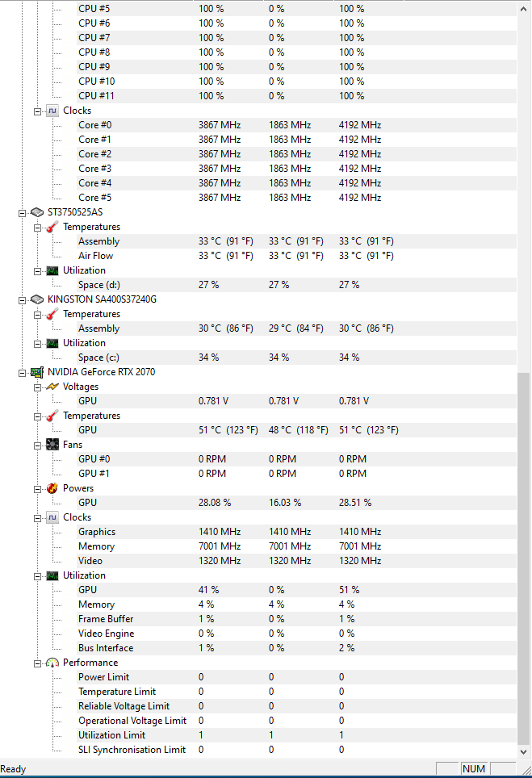Collapse the CPU Clocks section
This screenshot has width=532, height=778.
pyautogui.click(x=38, y=111)
